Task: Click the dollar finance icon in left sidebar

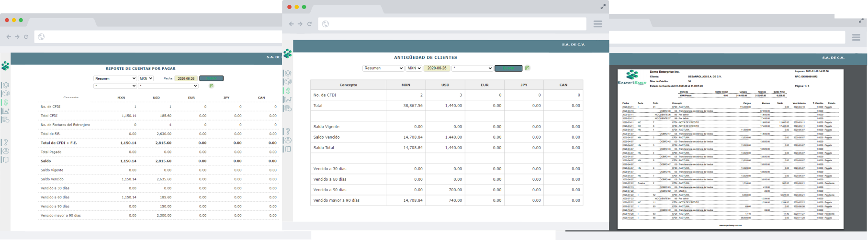Action: click(x=6, y=102)
